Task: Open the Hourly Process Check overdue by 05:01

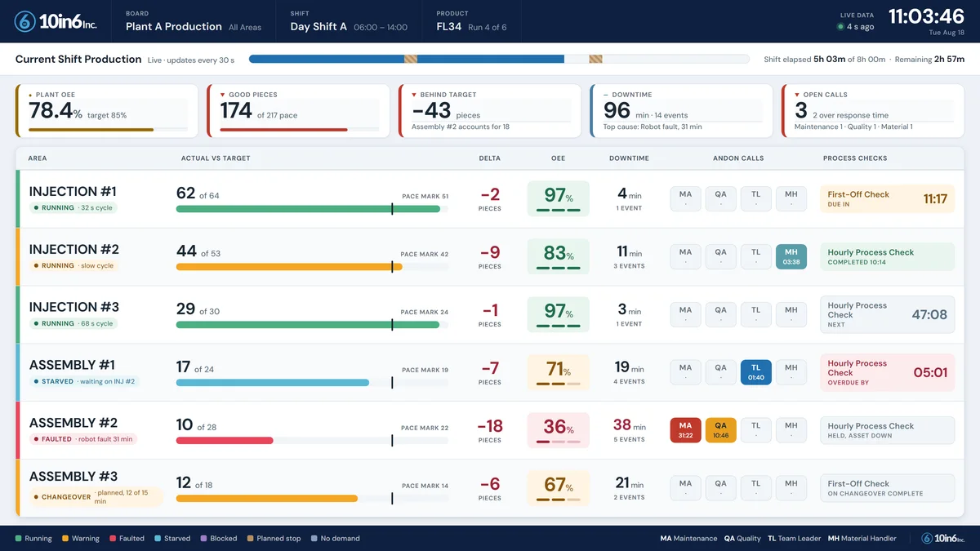Action: point(887,372)
